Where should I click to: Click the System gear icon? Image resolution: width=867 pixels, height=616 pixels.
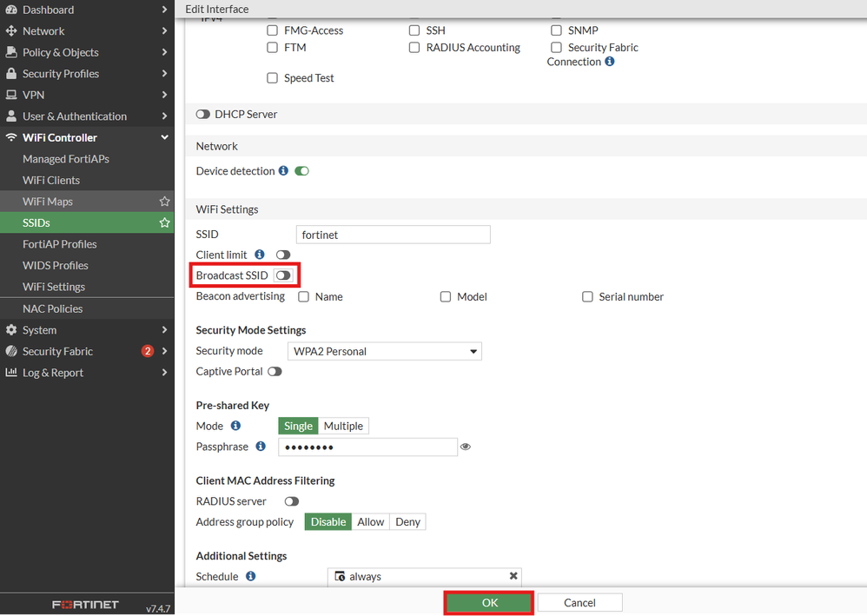pos(11,329)
